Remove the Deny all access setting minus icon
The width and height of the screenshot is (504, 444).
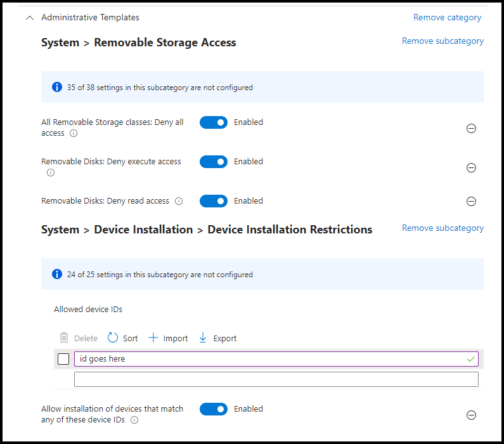tap(471, 129)
